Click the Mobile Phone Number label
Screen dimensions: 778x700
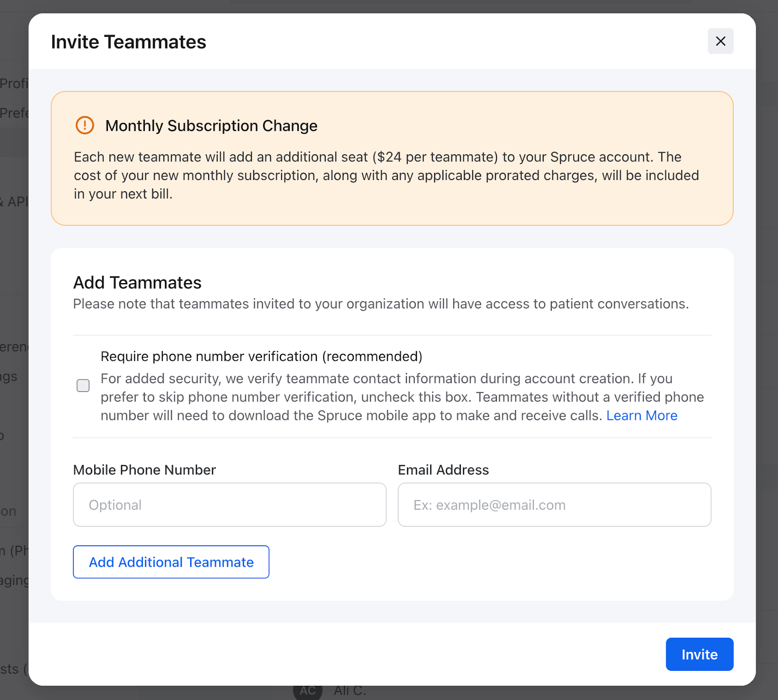click(x=144, y=470)
